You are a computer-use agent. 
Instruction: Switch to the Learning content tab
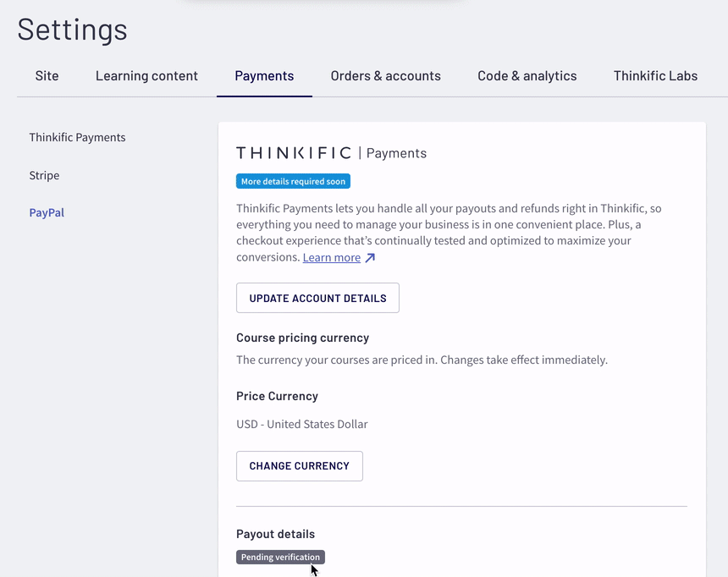(146, 75)
